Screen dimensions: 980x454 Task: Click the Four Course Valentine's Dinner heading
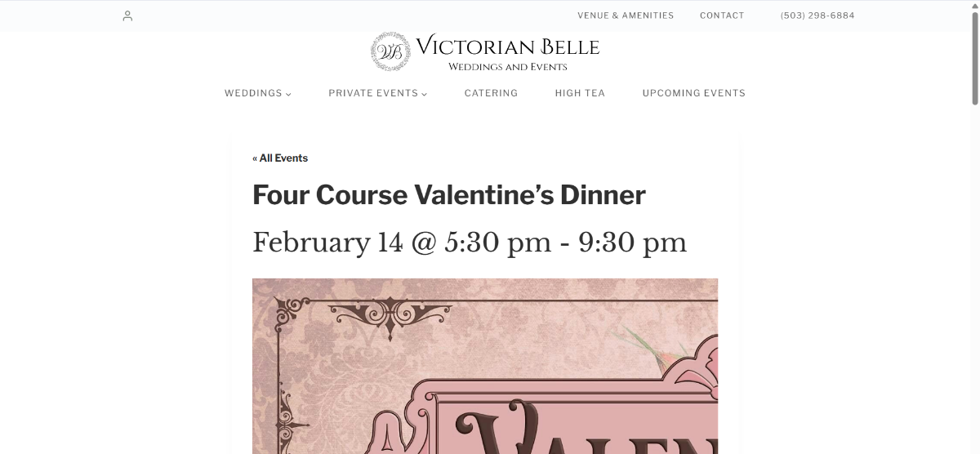click(x=448, y=195)
